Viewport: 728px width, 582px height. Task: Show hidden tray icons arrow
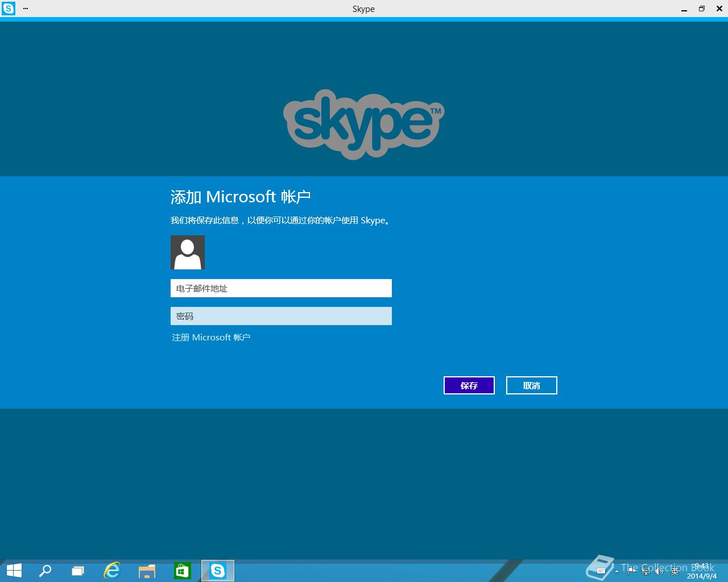point(617,571)
